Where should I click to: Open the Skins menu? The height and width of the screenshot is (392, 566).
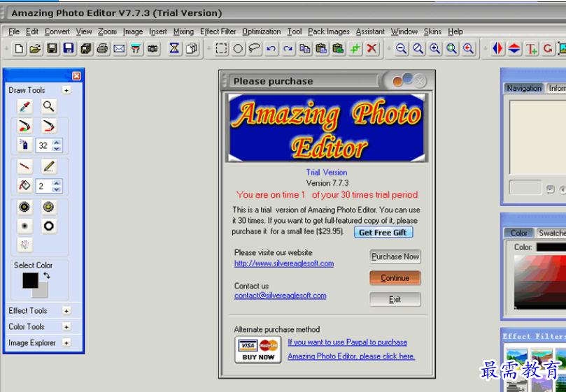point(432,31)
